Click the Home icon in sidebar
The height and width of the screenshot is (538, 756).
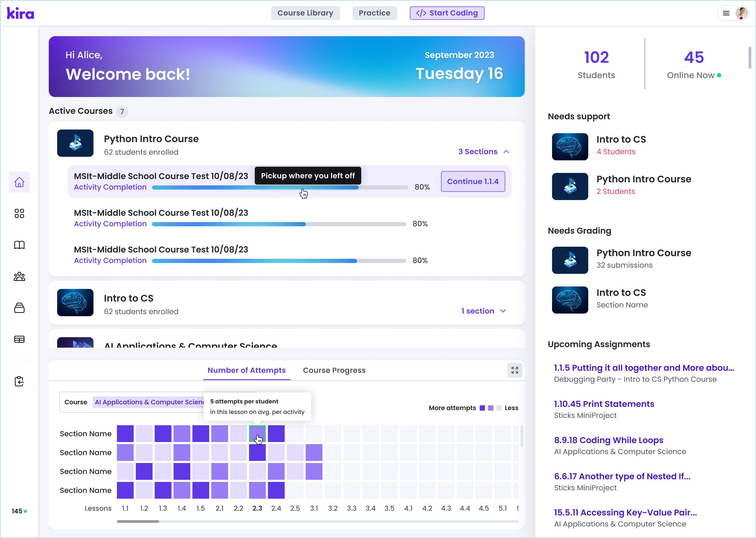[19, 182]
